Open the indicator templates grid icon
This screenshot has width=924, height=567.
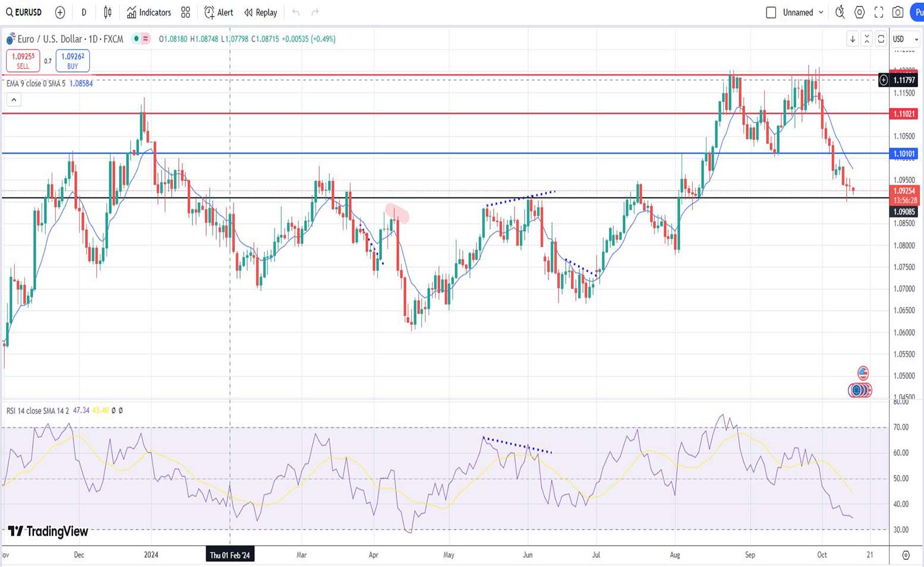pos(185,12)
